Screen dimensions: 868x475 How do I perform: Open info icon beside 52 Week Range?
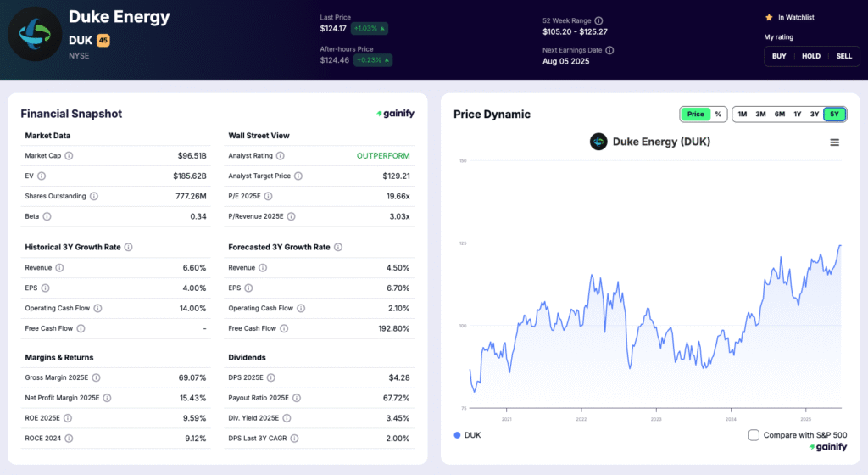(x=598, y=20)
